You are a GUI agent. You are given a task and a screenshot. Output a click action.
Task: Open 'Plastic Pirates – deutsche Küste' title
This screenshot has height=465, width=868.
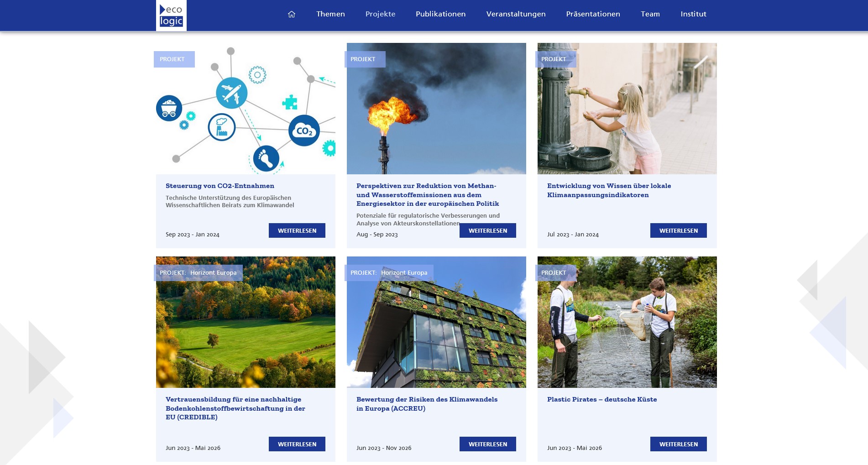[x=602, y=399]
